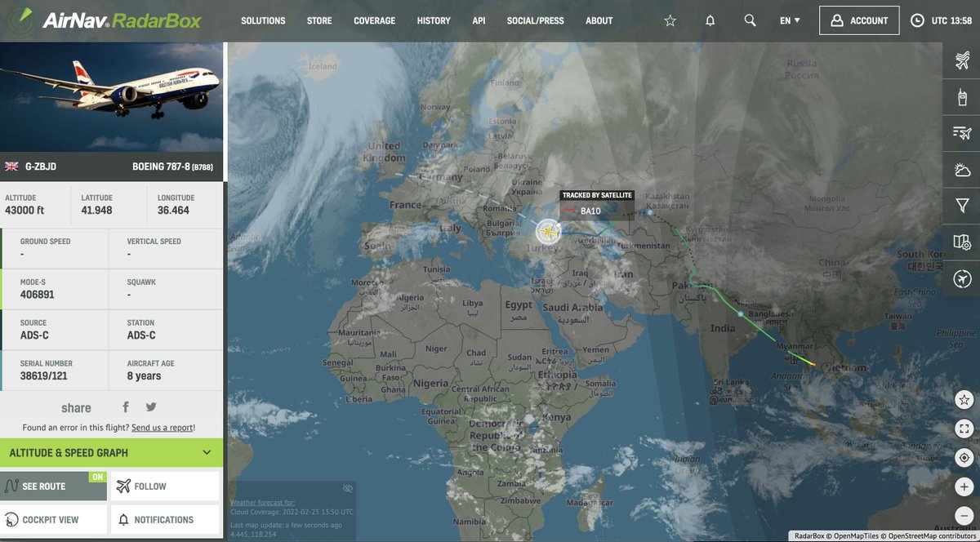The width and height of the screenshot is (980, 542).
Task: Open COCKPIT VIEW
Action: click(54, 519)
